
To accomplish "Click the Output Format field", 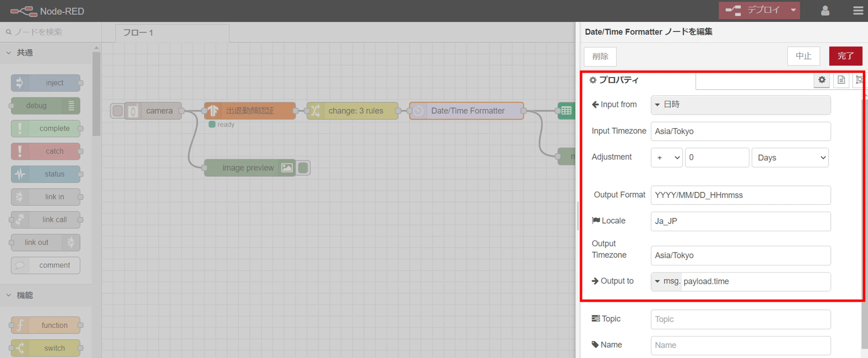I will coord(741,195).
